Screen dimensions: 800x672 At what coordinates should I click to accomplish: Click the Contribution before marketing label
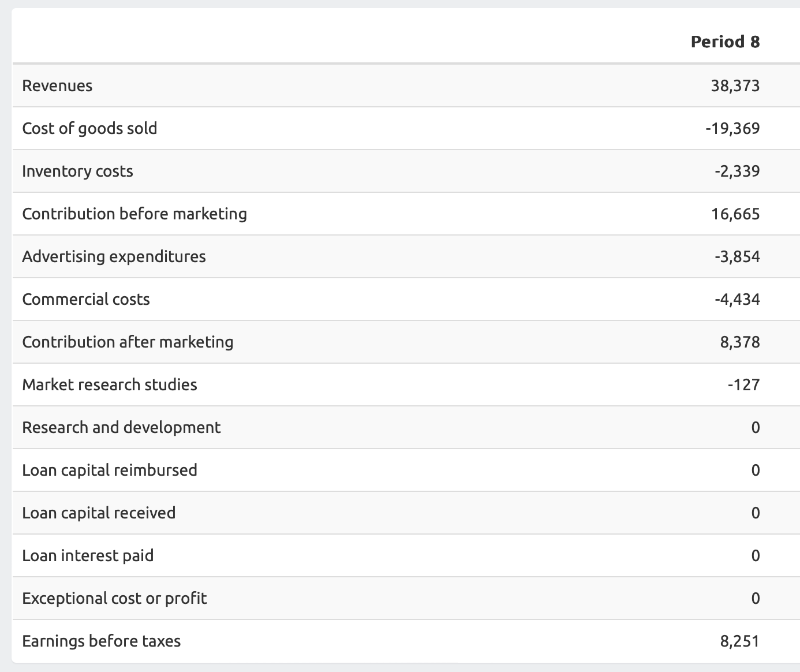(x=134, y=214)
